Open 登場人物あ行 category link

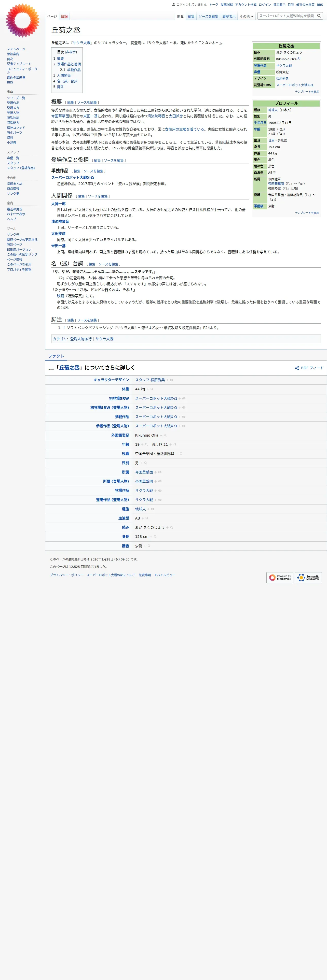click(81, 339)
